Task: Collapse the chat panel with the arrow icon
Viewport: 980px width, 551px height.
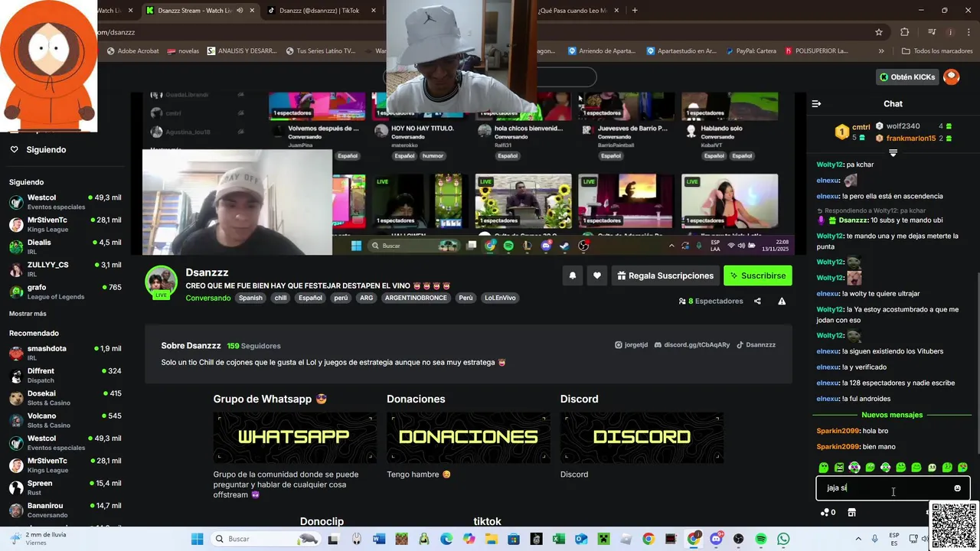Action: [816, 103]
